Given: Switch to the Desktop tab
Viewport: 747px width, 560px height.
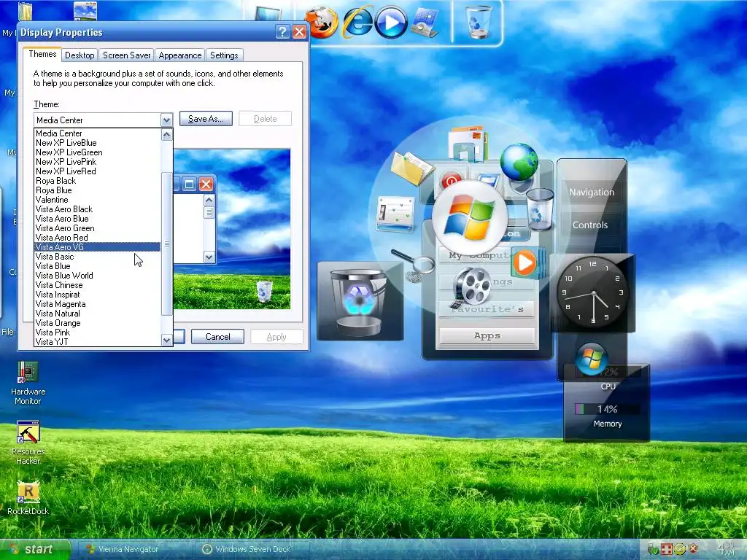Looking at the screenshot, I should pos(80,55).
